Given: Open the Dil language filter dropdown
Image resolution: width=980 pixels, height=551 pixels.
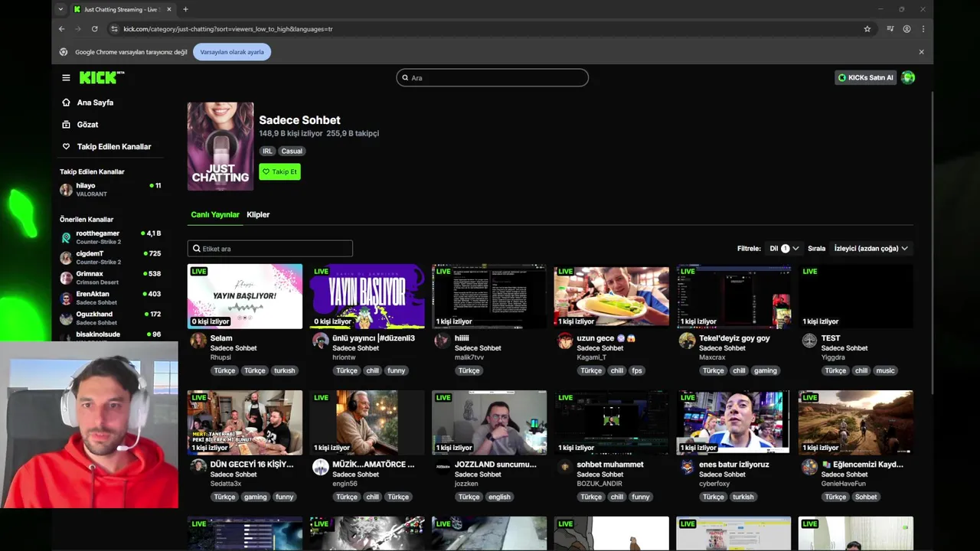Looking at the screenshot, I should click(x=784, y=248).
